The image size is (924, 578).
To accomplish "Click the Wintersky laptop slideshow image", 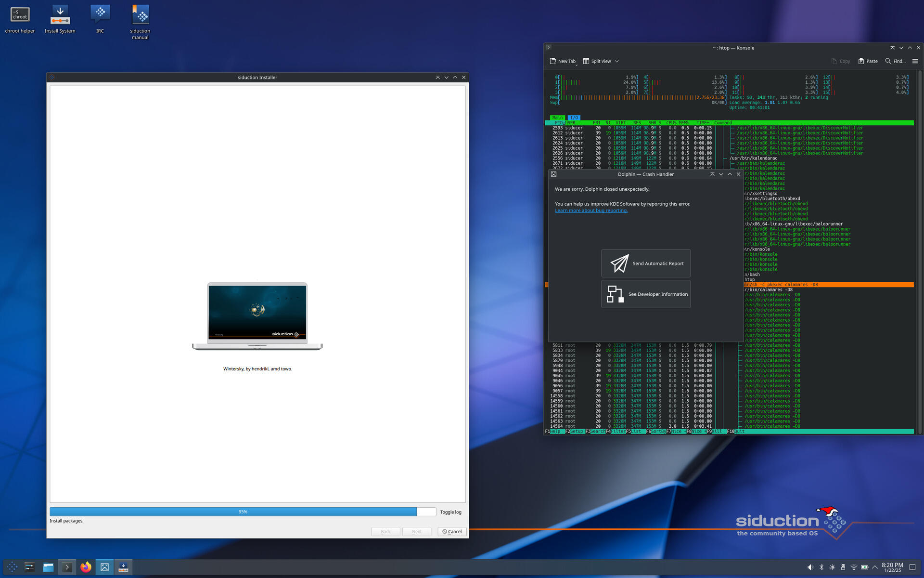I will tap(257, 316).
